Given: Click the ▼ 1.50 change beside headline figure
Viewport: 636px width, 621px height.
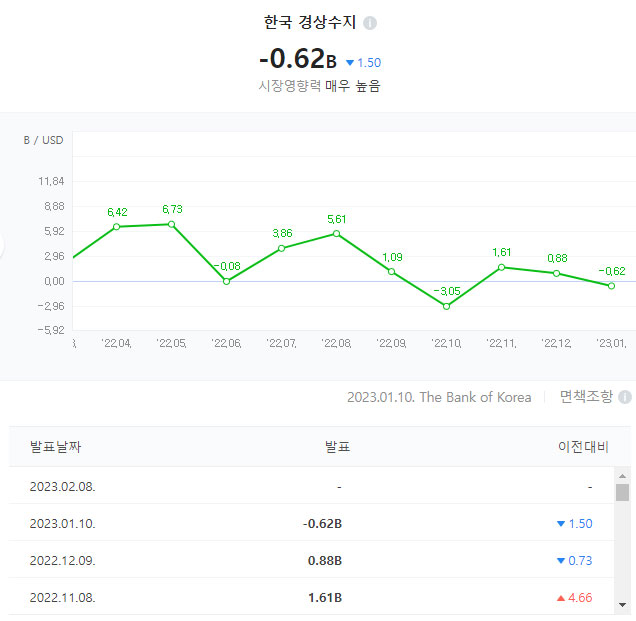Looking at the screenshot, I should tap(363, 63).
